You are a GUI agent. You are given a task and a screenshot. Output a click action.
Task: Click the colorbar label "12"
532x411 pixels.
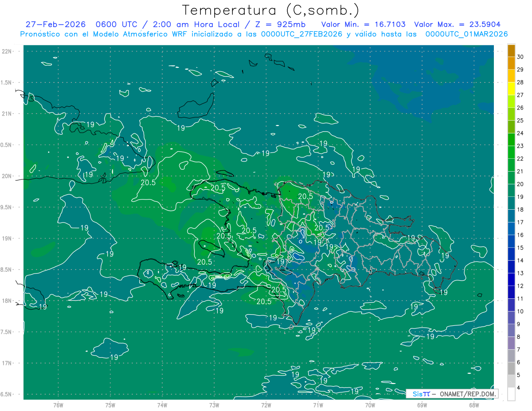pyautogui.click(x=520, y=286)
